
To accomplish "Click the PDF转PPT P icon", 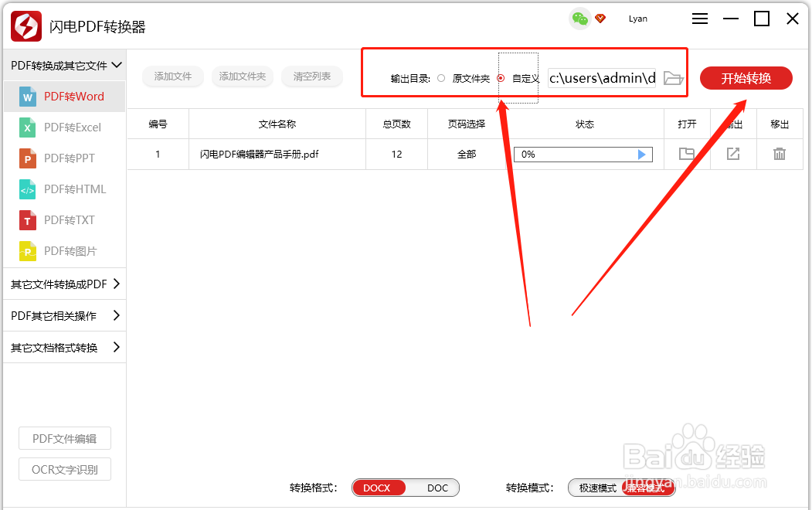I will (28, 158).
